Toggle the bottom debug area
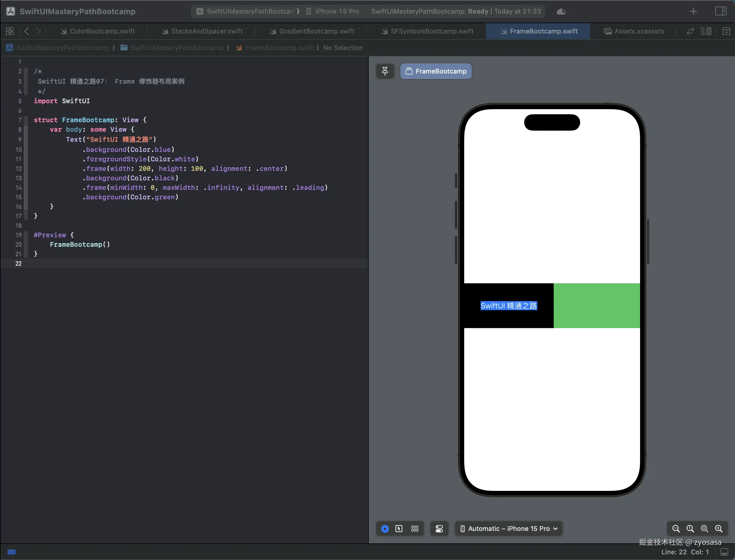 tap(724, 552)
